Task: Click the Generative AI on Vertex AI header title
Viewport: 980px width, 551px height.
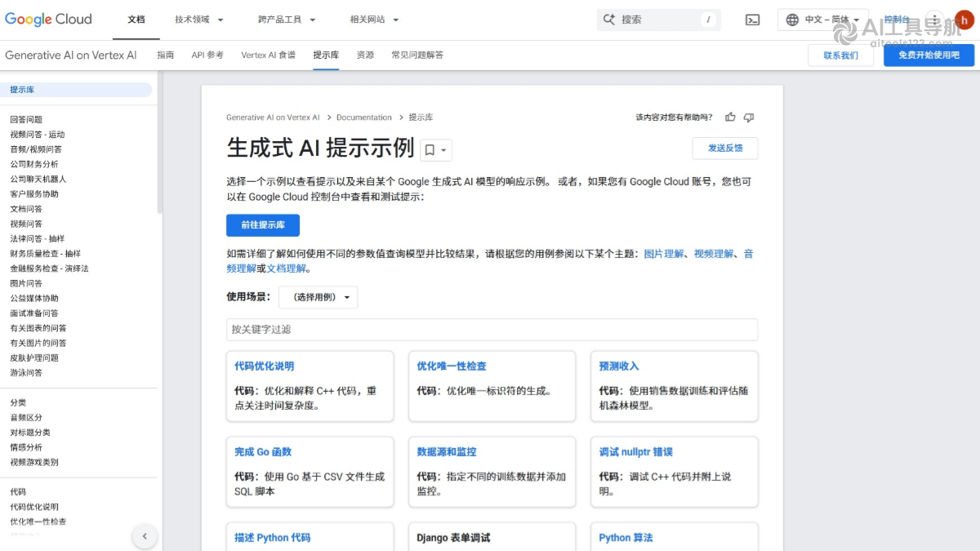Action: (x=71, y=55)
